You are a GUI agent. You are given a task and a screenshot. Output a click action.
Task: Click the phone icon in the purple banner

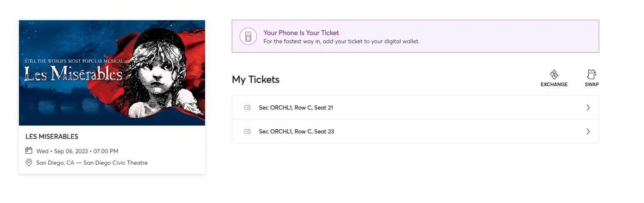click(x=248, y=37)
